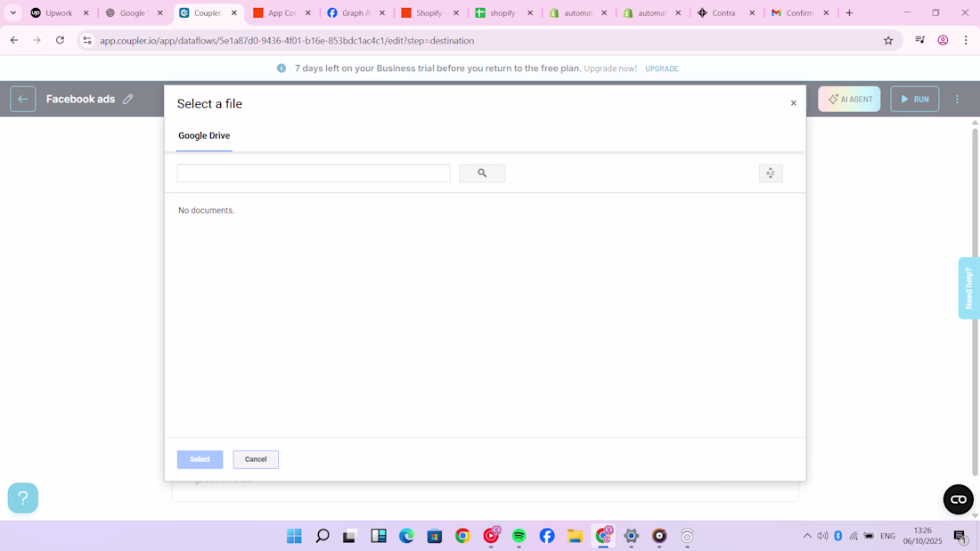Screen dimensions: 980x551
Task: Open the volume control in system tray
Action: [x=822, y=536]
